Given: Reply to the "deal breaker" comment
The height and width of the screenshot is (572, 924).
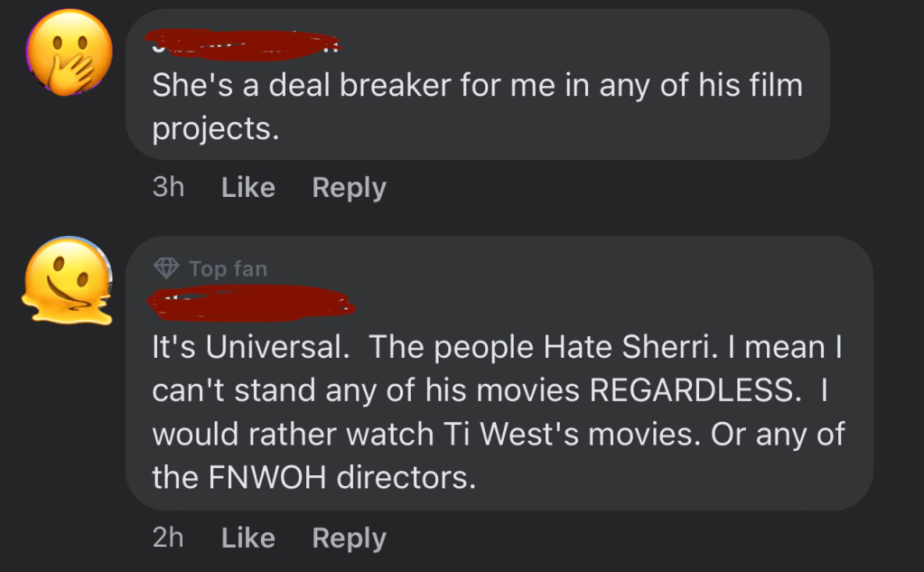Looking at the screenshot, I should tap(349, 188).
